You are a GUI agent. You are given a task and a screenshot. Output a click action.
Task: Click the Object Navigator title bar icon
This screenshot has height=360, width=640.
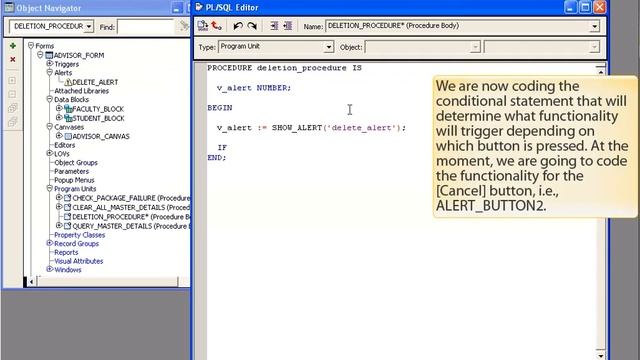pyautogui.click(x=9, y=7)
